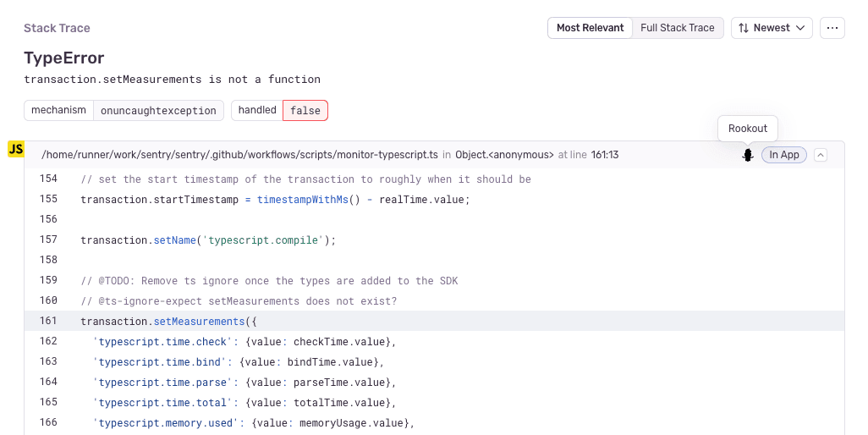Click the red false tag value
Screen dimensions: 868x435
tap(305, 110)
